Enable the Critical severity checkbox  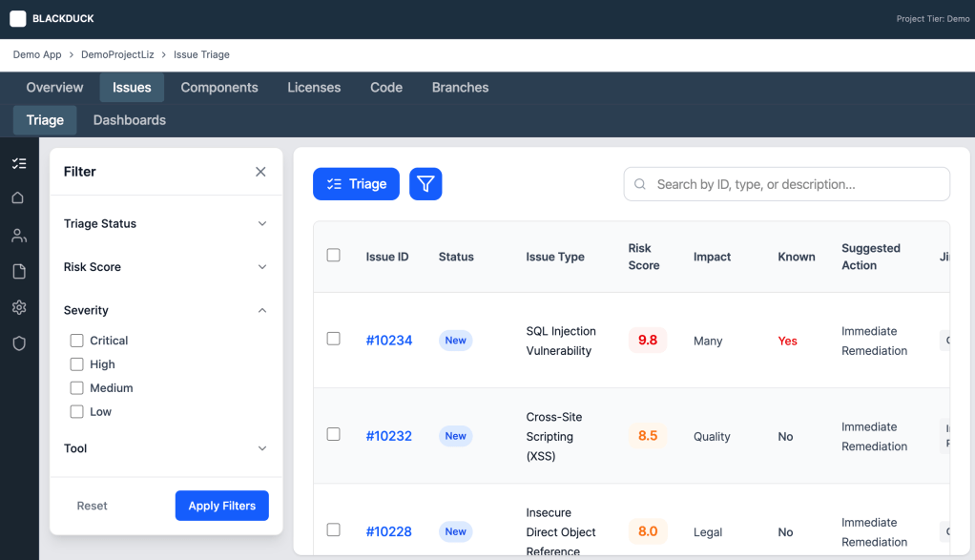[77, 341]
